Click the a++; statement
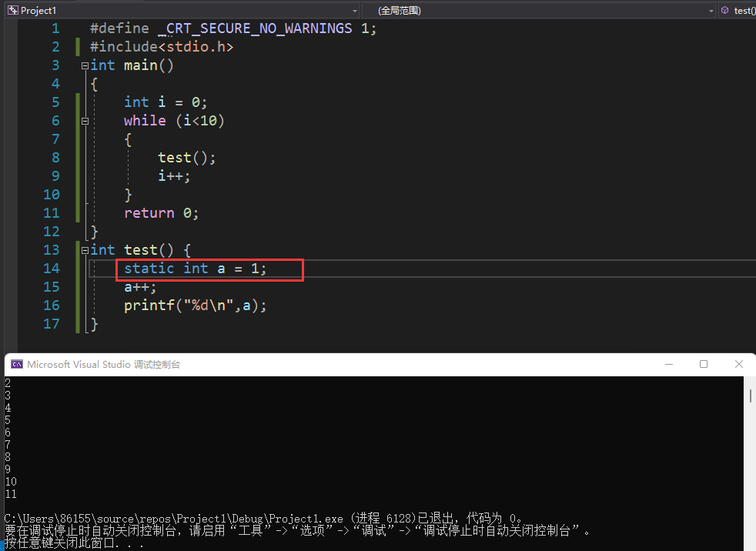The width and height of the screenshot is (756, 551). 140,287
